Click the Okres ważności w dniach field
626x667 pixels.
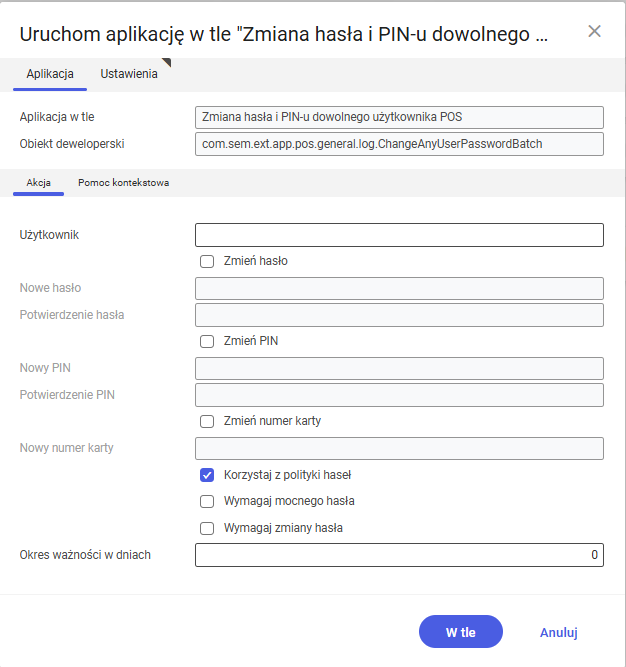(399, 555)
